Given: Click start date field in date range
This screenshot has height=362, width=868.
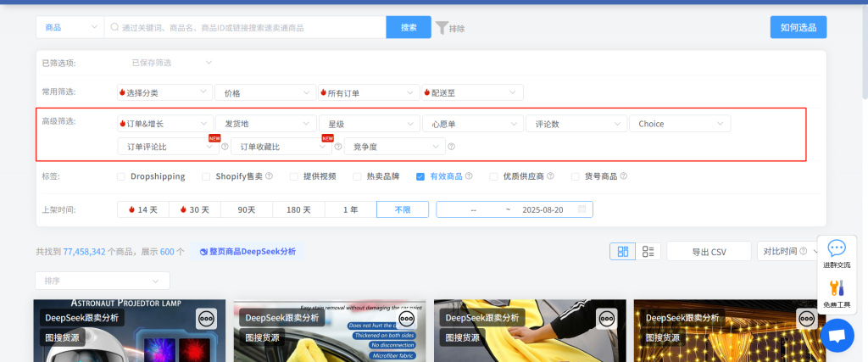Looking at the screenshot, I should tap(473, 209).
